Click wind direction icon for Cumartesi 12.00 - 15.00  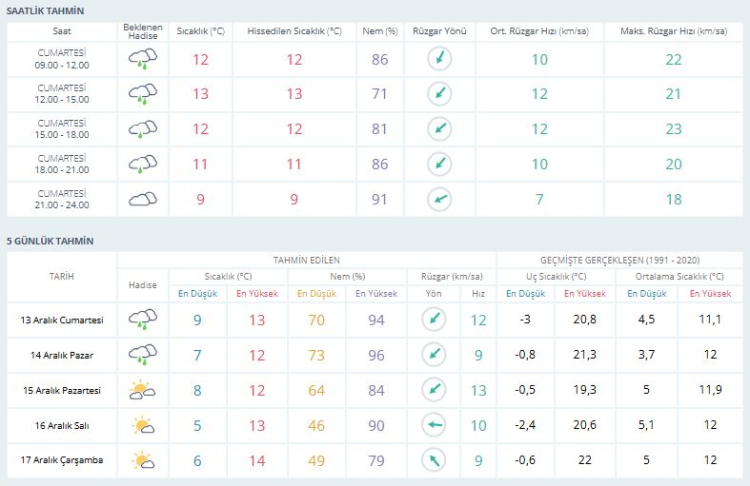(x=439, y=94)
